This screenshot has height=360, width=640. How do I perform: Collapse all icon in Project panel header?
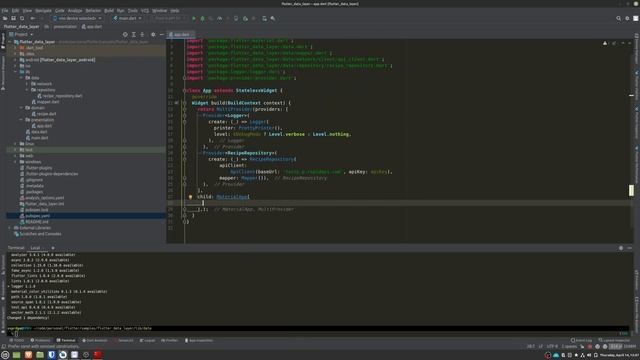tap(142, 35)
